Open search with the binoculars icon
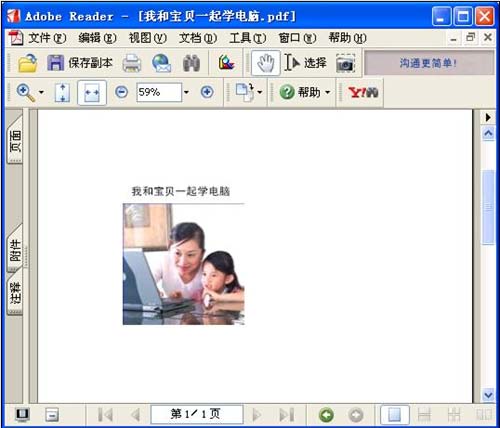 pyautogui.click(x=192, y=63)
